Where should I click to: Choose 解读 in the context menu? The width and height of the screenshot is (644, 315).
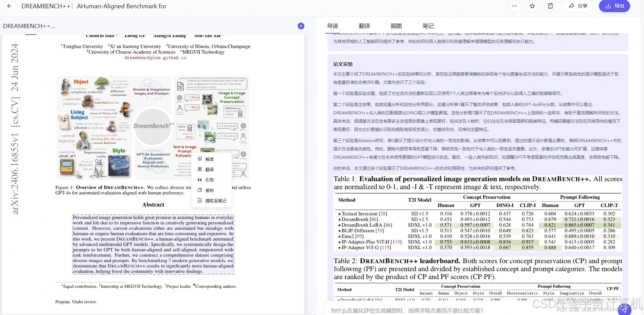pyautogui.click(x=211, y=159)
